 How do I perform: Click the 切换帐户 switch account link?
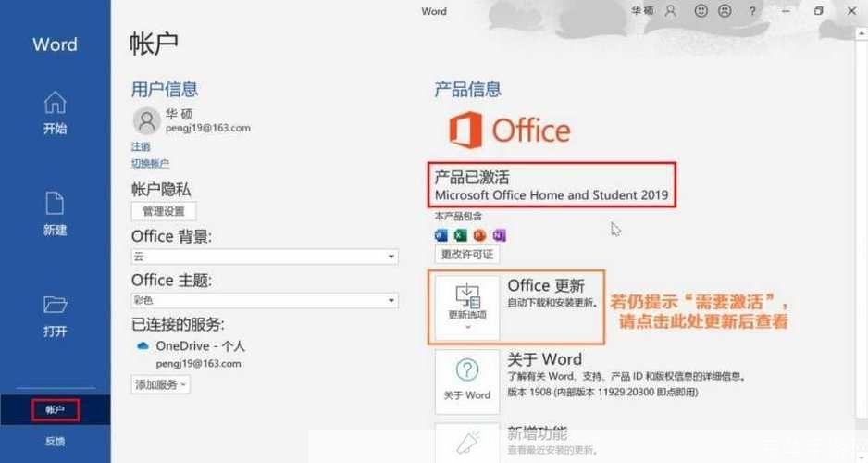(150, 163)
